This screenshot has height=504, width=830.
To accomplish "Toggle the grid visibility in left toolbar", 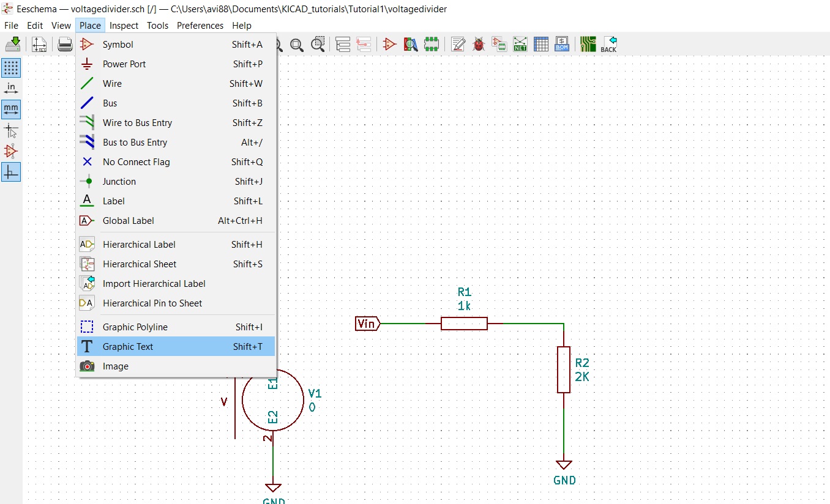I will [11, 68].
